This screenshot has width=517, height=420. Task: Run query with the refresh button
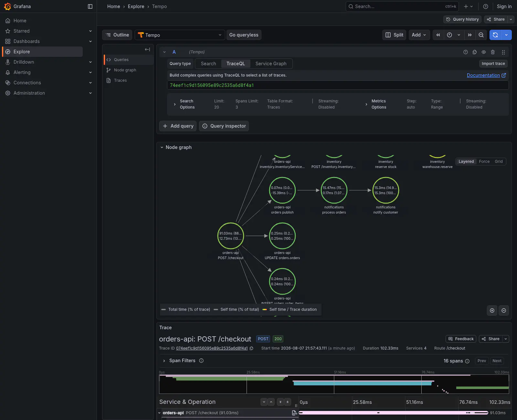495,35
